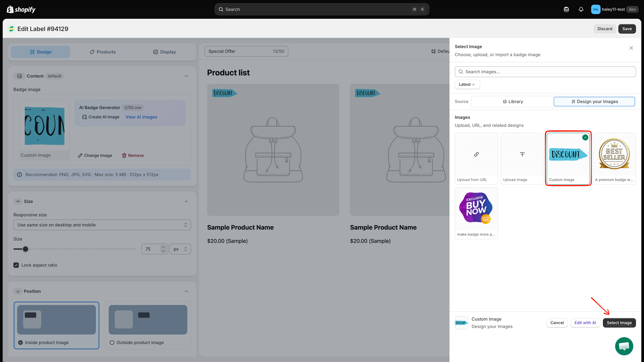This screenshot has width=644, height=362.
Task: Click the search magnifier in Search images
Action: [461, 72]
